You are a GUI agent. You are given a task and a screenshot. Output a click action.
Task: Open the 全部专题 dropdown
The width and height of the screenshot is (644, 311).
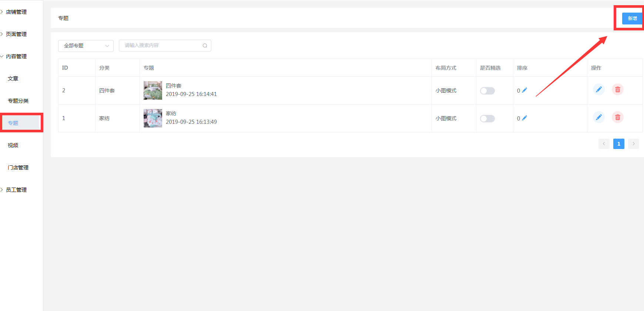86,46
